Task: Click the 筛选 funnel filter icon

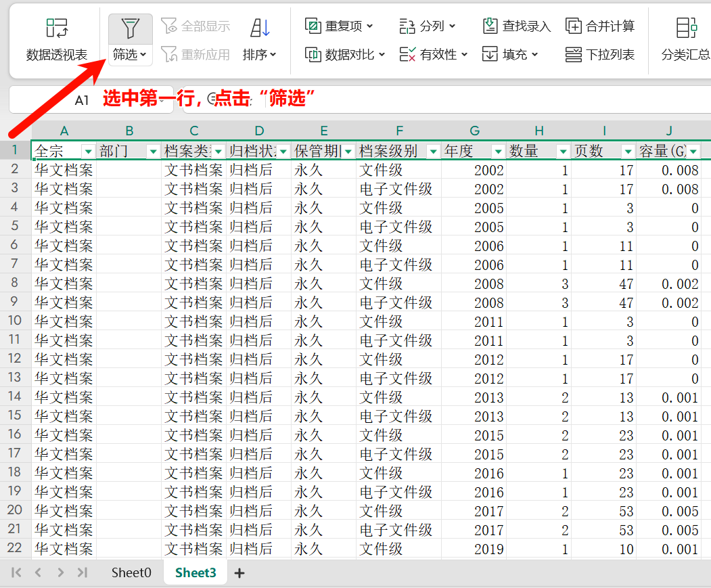Action: (x=130, y=28)
